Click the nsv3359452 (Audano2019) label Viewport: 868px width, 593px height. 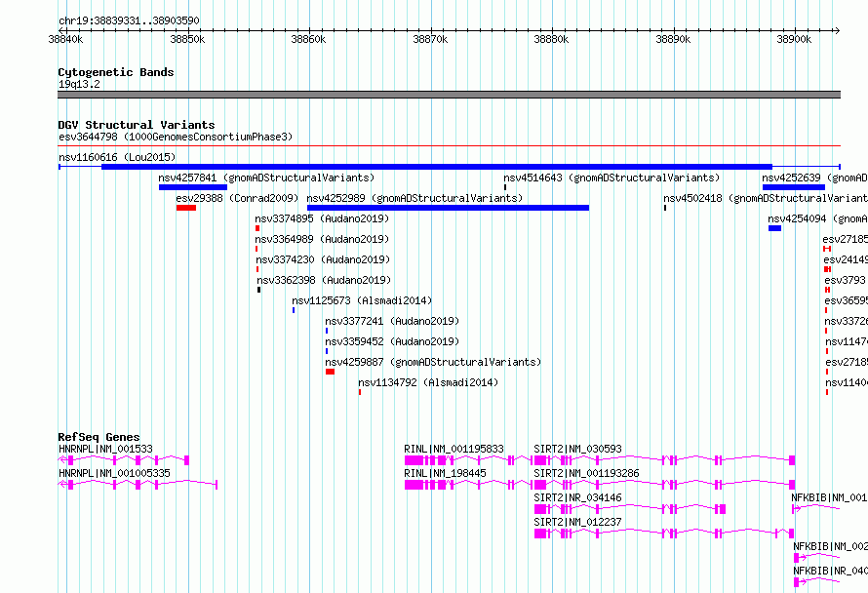392,341
